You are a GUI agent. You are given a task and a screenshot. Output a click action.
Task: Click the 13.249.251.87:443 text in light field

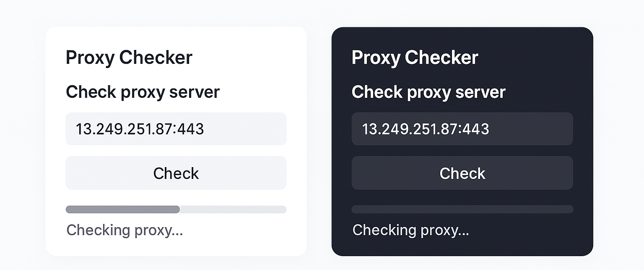tap(140, 129)
